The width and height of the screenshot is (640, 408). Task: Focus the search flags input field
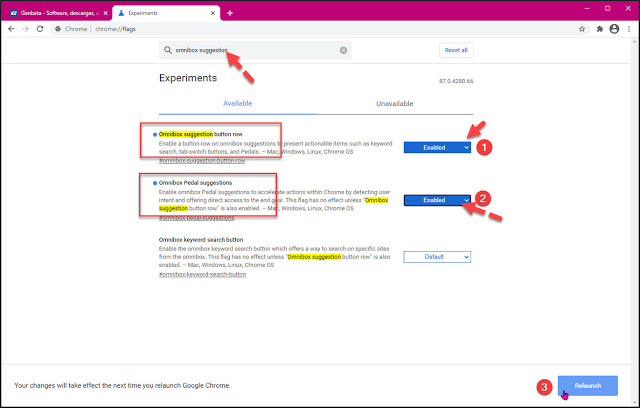(250, 50)
